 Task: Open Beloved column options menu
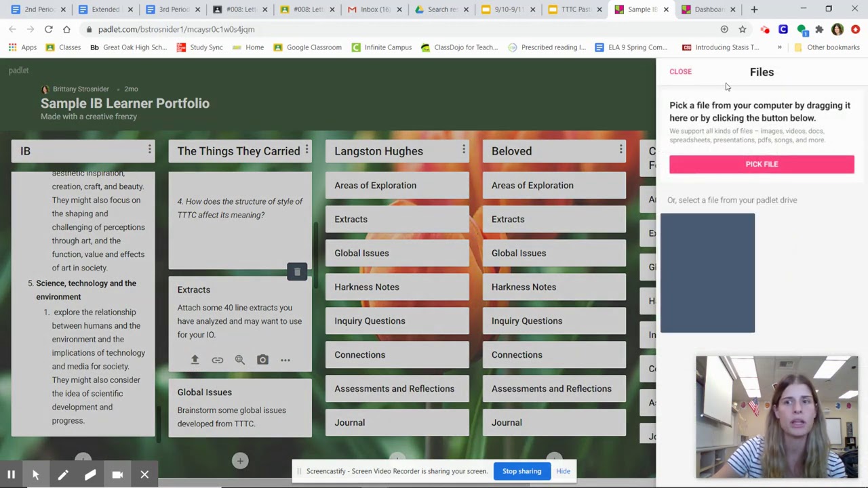620,150
